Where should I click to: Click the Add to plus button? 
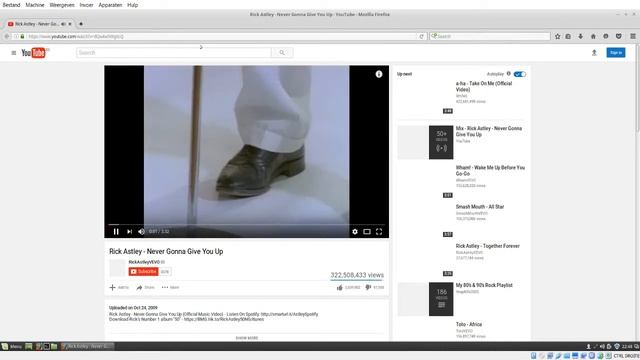[119, 287]
